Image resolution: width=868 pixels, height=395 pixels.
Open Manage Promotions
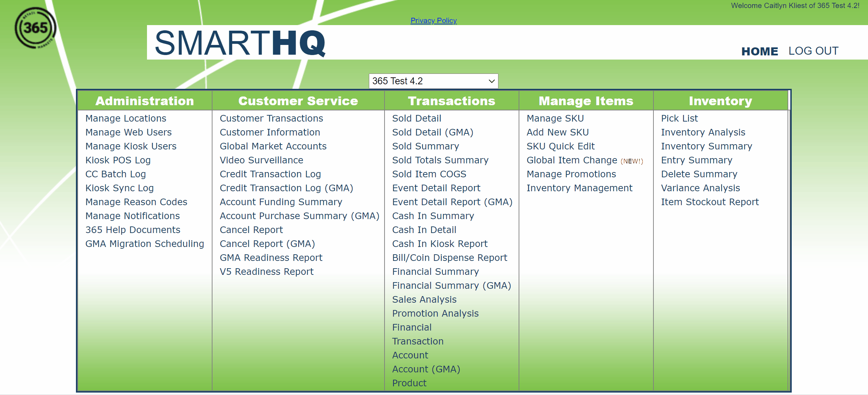tap(571, 174)
